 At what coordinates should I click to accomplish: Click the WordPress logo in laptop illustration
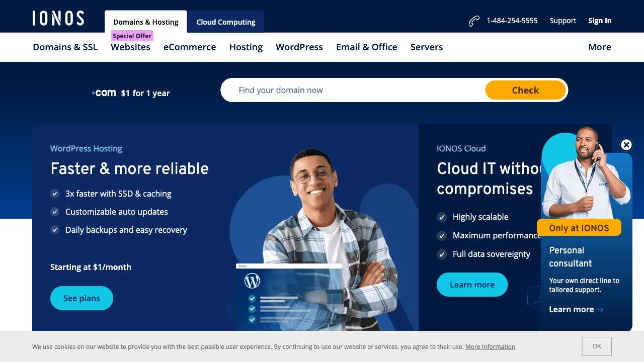click(x=252, y=281)
